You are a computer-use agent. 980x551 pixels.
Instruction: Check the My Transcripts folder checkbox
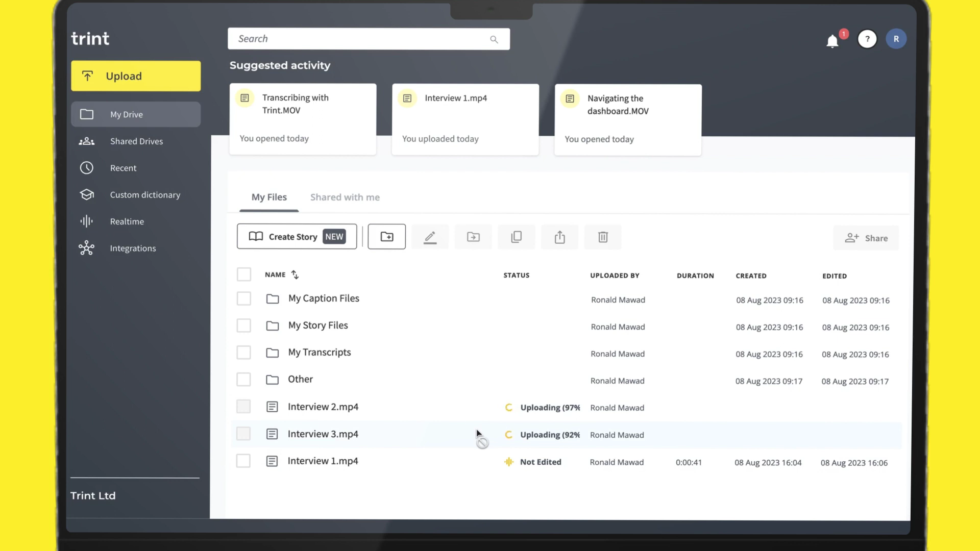point(243,352)
